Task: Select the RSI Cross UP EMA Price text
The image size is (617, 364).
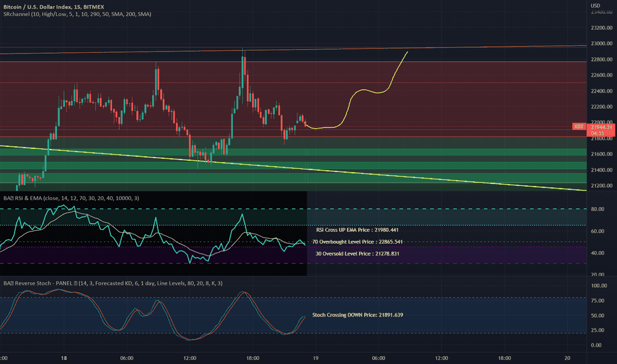Action: (x=357, y=230)
